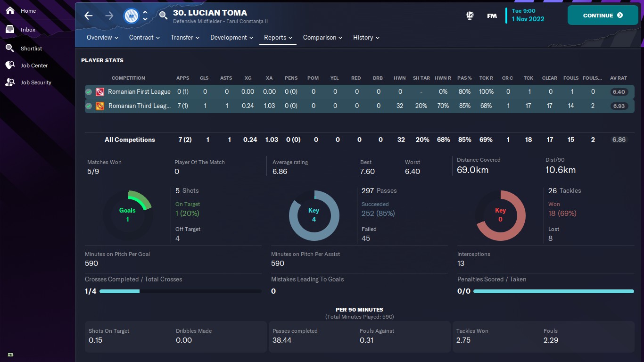The image size is (644, 362).
Task: Open the Farul Constanța club badge
Action: 131,16
